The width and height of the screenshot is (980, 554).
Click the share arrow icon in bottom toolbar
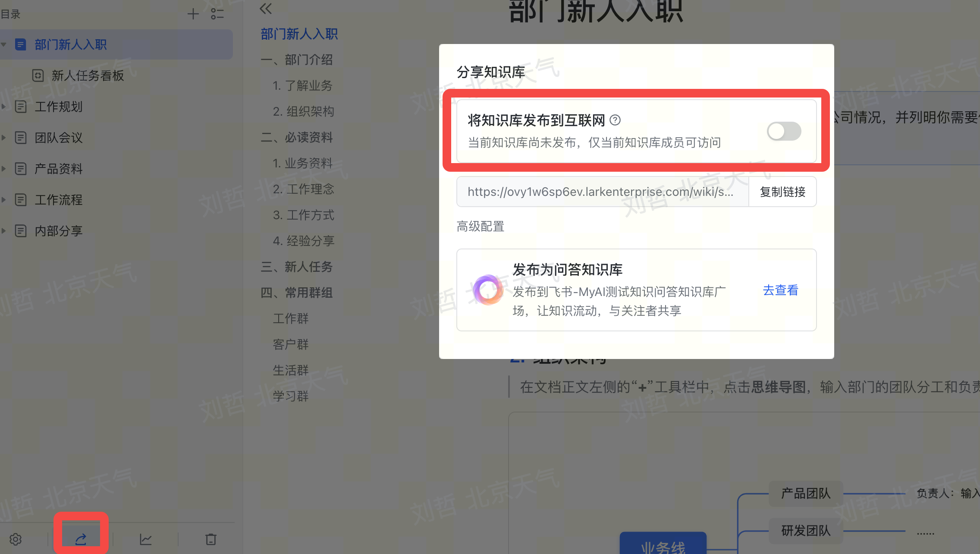click(81, 538)
